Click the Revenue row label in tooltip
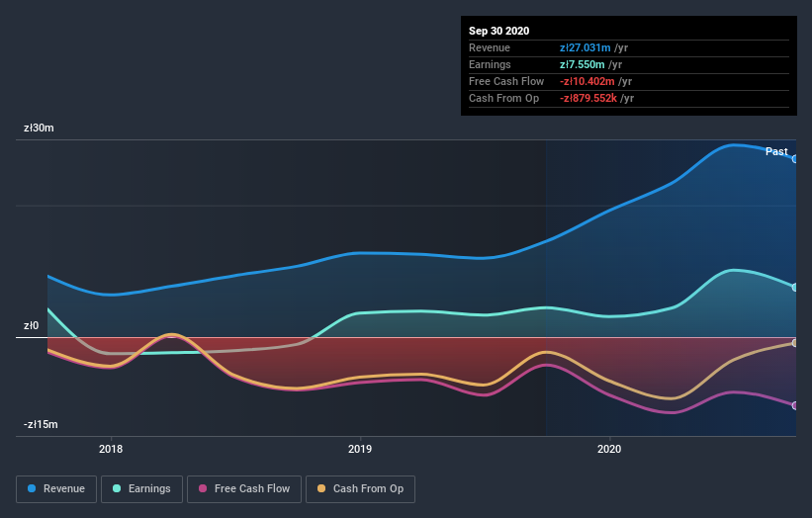This screenshot has height=518, width=812. 490,47
